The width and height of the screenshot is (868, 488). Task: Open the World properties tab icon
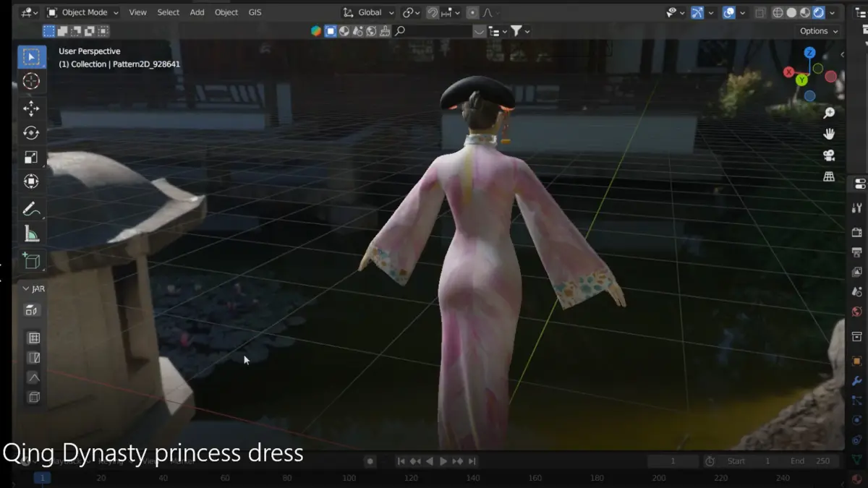858,312
